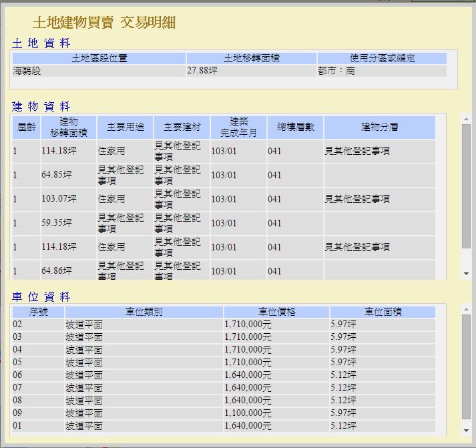Click the building data scrollbar thumb

[466, 186]
